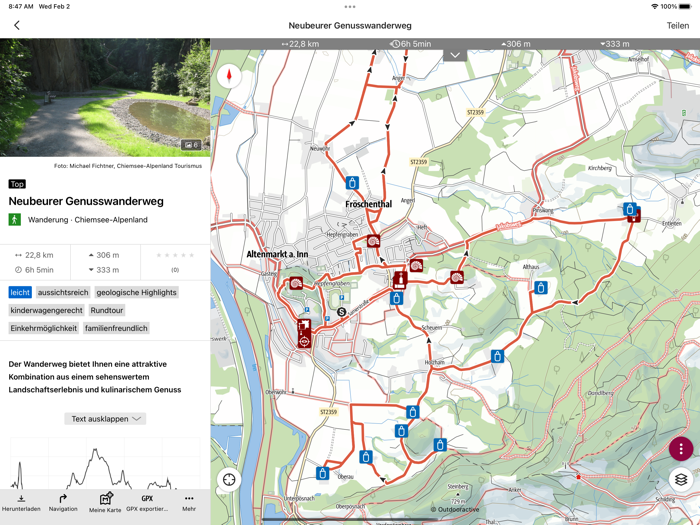700x525 pixels.
Task: Tap Herunterladen download icon
Action: click(x=21, y=503)
